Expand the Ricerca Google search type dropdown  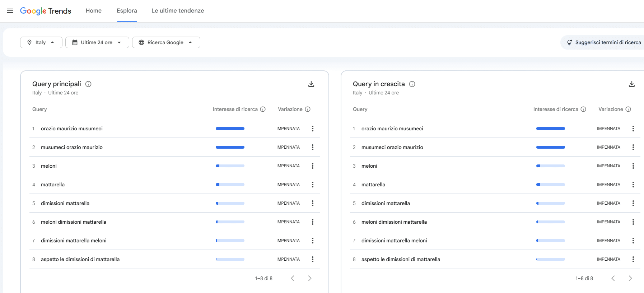click(166, 42)
